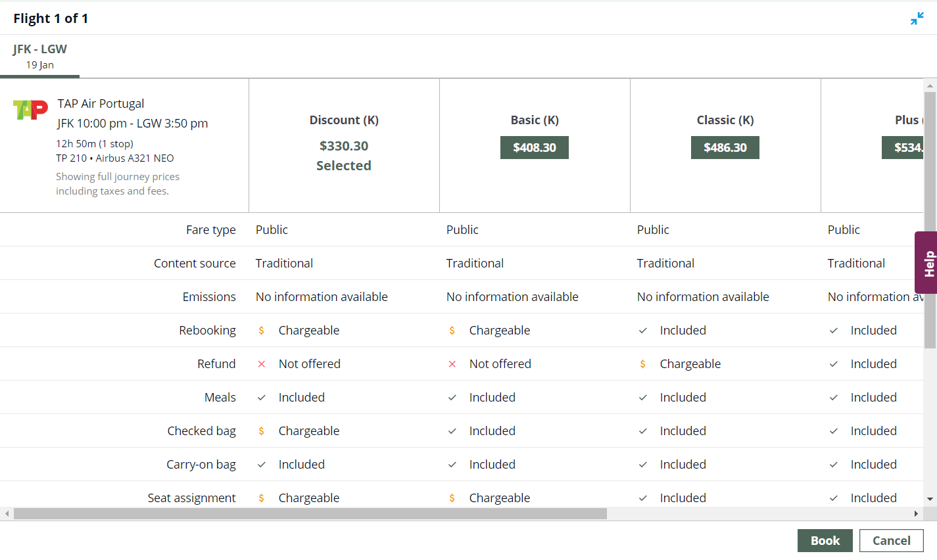Click the vertical scrollbar down arrow
This screenshot has height=560, width=937.
(x=930, y=500)
